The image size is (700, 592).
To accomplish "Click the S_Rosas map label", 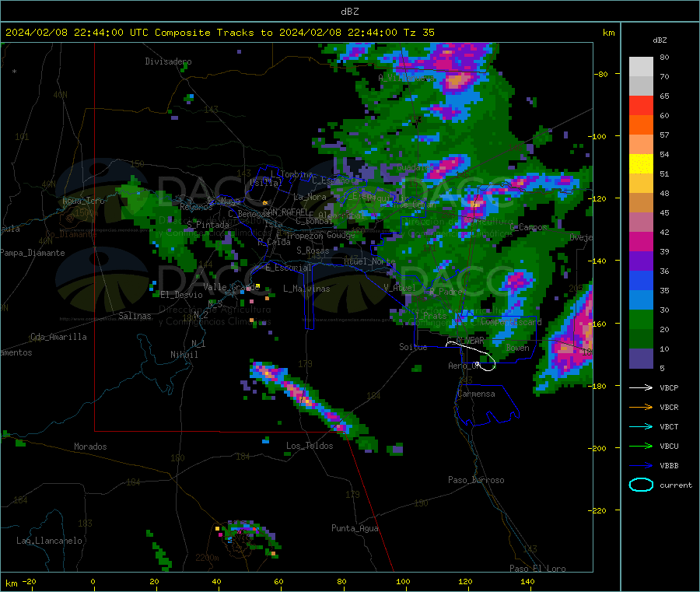I will [x=313, y=250].
